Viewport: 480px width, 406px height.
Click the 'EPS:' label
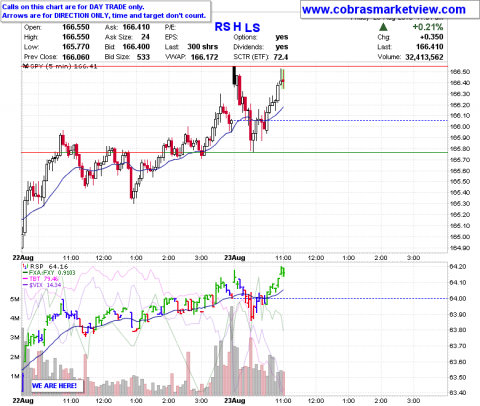(x=171, y=37)
